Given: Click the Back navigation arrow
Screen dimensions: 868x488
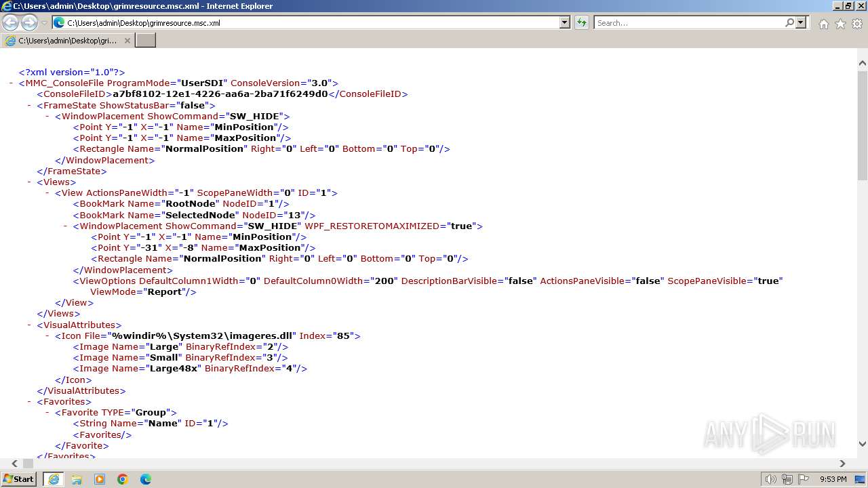Looking at the screenshot, I should coord(10,22).
